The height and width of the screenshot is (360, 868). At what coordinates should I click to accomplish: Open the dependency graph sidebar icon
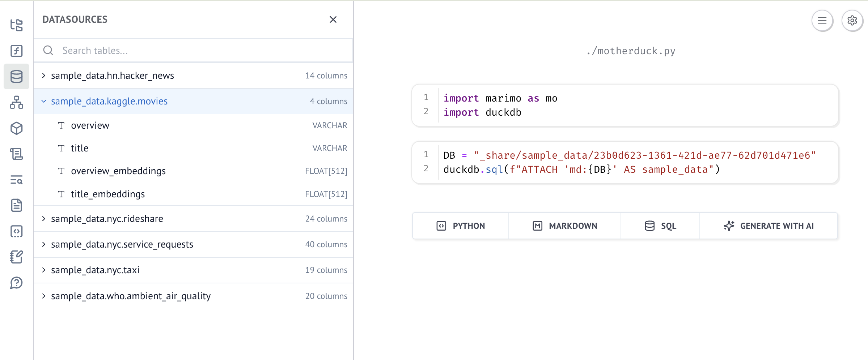tap(17, 102)
